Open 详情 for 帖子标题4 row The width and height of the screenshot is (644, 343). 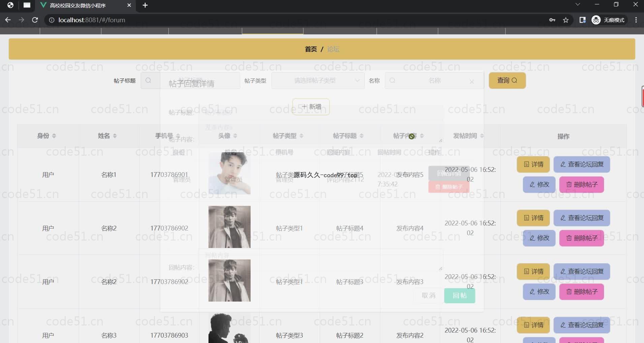click(534, 218)
